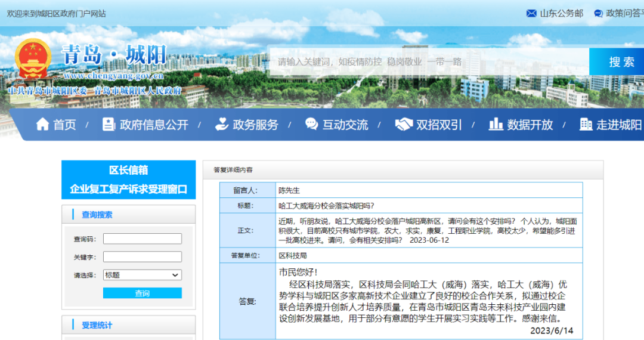Click the 青岛·城阳 site title

tap(114, 55)
